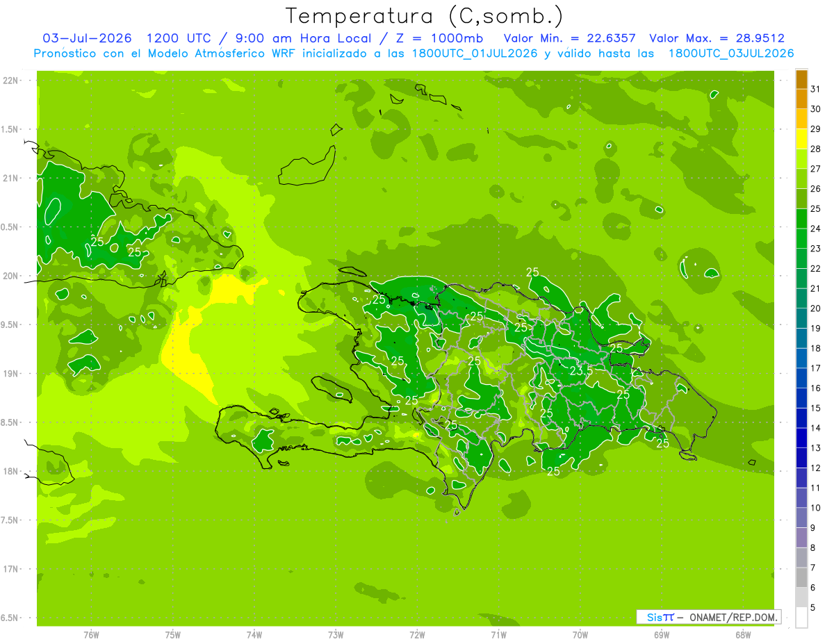
Task: Click the 17N latitude axis label
Action: pyautogui.click(x=10, y=569)
